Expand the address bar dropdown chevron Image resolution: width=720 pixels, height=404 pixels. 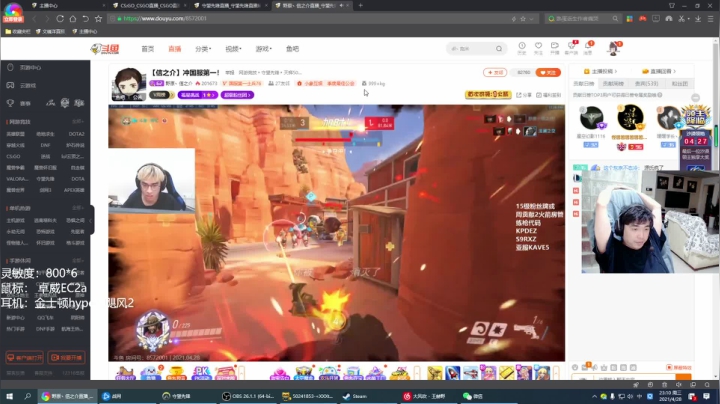pyautogui.click(x=532, y=19)
